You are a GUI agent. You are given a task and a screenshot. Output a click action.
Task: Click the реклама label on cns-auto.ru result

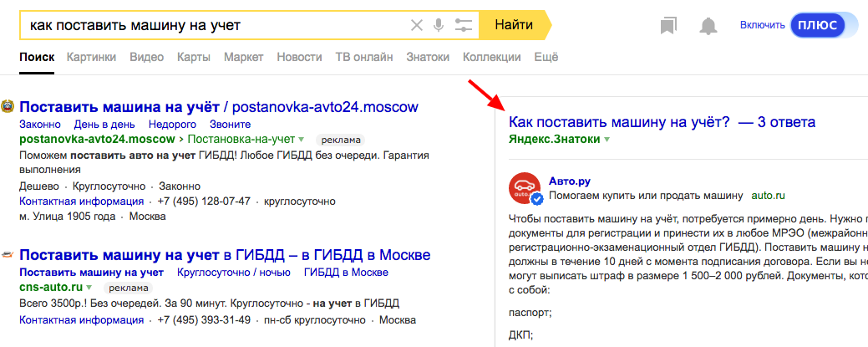coord(128,288)
